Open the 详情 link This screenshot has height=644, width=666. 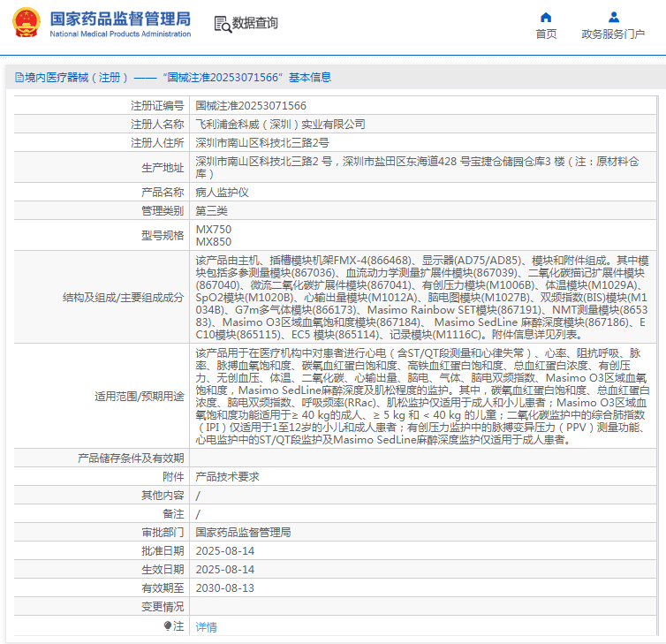(206, 626)
